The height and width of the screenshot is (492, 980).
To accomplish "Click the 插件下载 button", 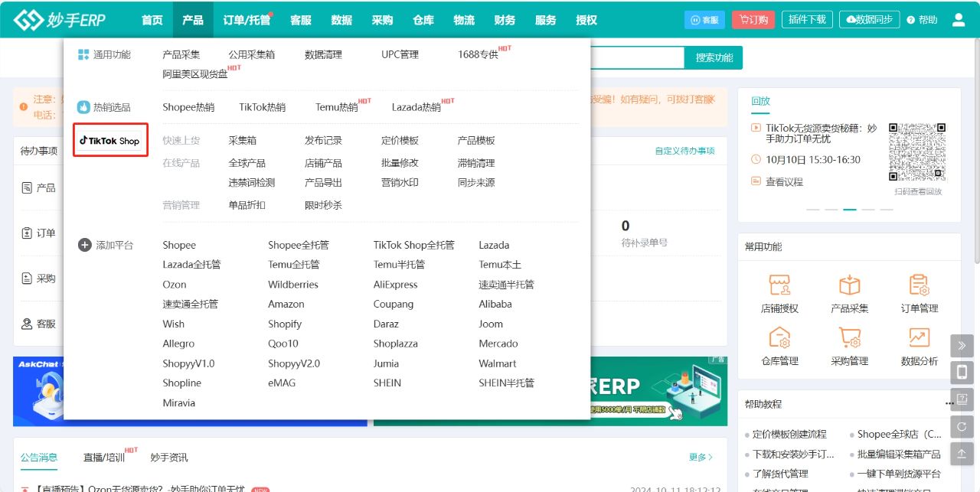I will pos(808,20).
